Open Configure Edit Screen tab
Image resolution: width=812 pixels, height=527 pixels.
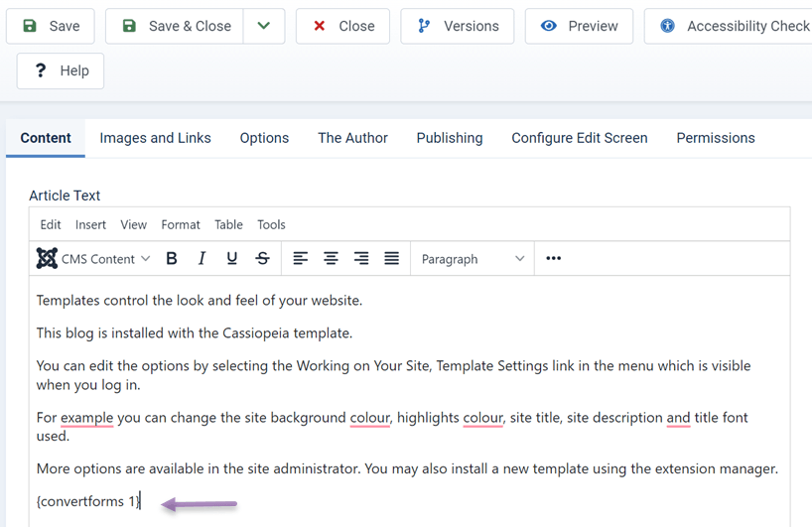(x=580, y=138)
